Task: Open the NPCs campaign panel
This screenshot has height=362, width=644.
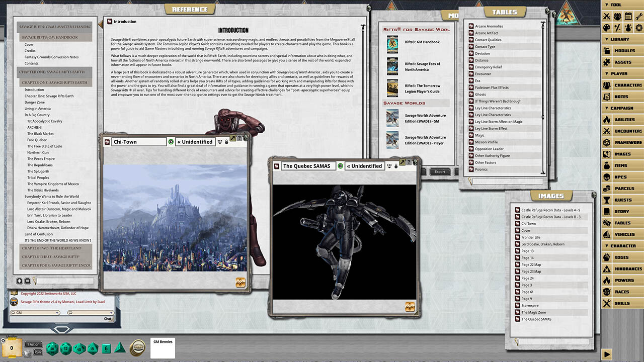Action: coord(623,176)
